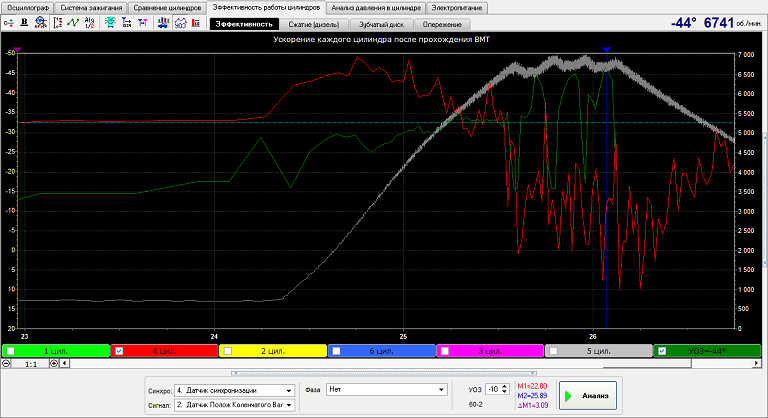Click the '1:1' zoom reset button
Image resolution: width=768 pixels, height=418 pixels.
pos(30,364)
